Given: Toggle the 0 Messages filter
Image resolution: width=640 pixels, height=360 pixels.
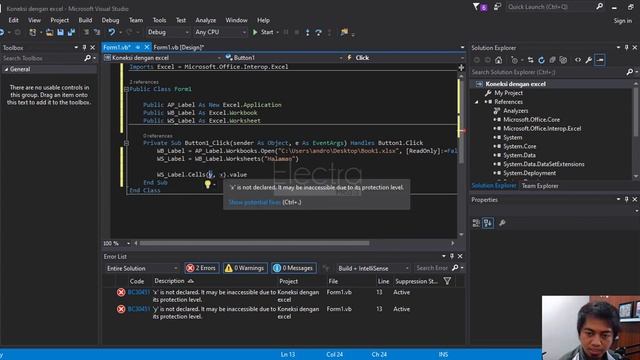Looking at the screenshot, I should 294,268.
